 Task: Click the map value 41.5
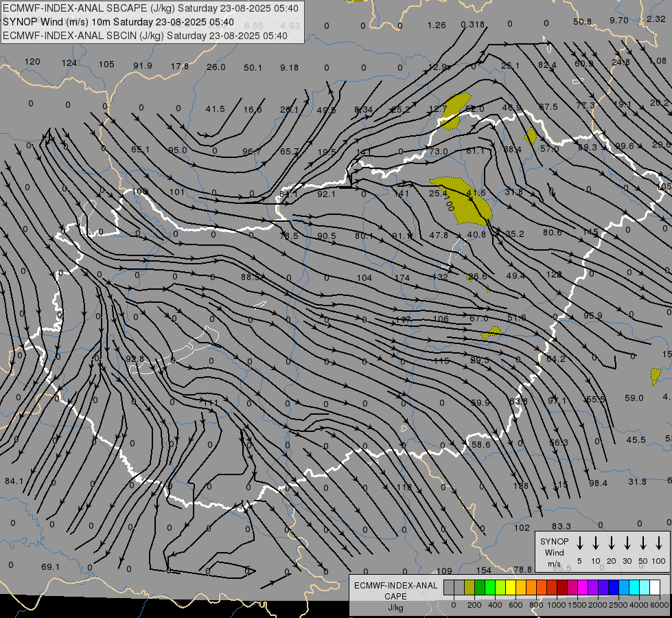(x=215, y=109)
